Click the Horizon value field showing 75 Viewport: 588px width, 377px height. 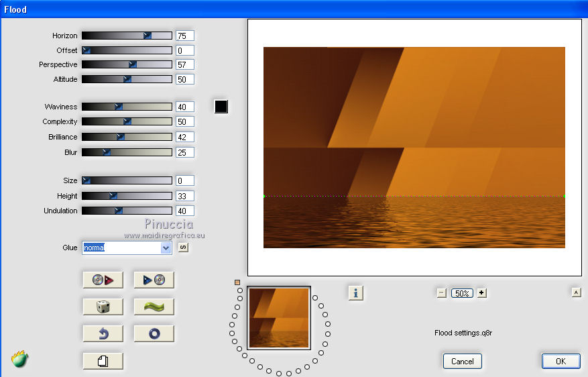click(185, 36)
